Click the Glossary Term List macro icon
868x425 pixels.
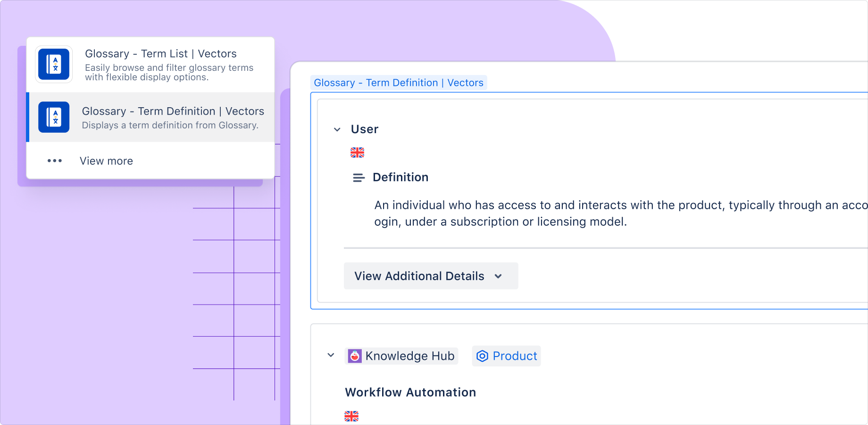click(x=54, y=64)
